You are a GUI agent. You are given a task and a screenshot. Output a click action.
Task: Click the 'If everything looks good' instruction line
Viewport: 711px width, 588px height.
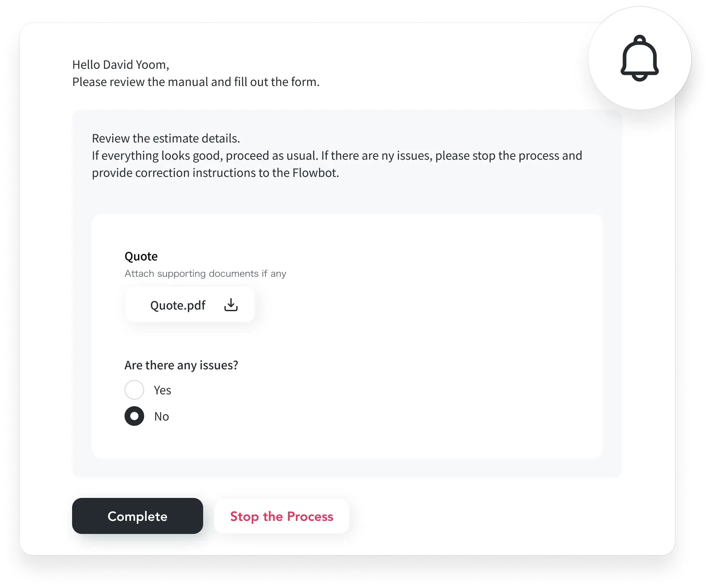tap(337, 156)
